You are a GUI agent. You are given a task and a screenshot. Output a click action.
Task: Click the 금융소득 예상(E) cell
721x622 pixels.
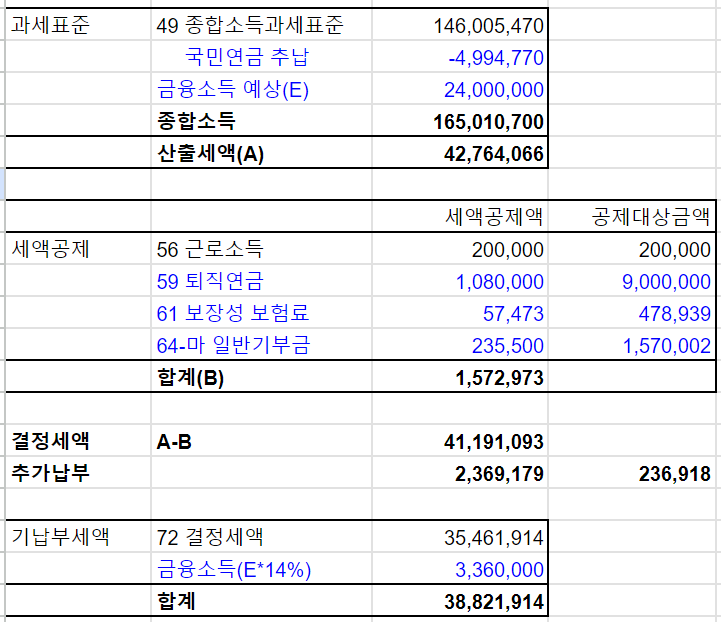[261, 88]
